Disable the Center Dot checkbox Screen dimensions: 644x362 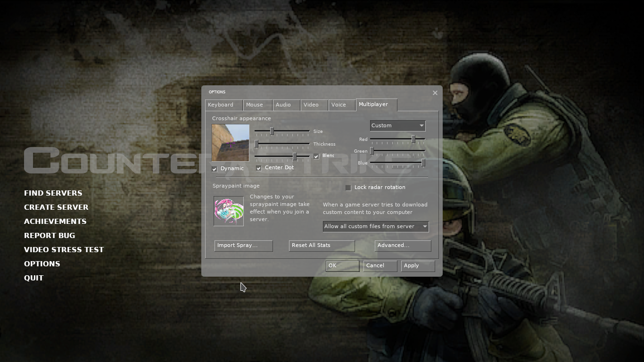click(259, 168)
